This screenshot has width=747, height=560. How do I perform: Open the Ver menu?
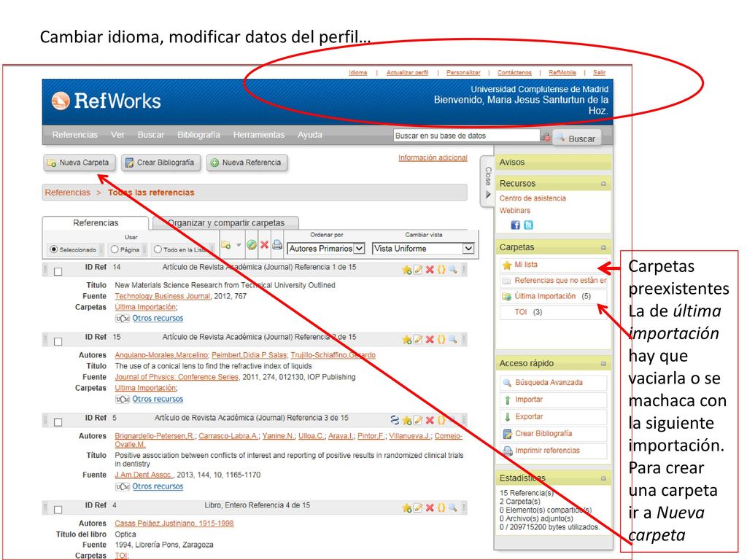click(x=117, y=135)
